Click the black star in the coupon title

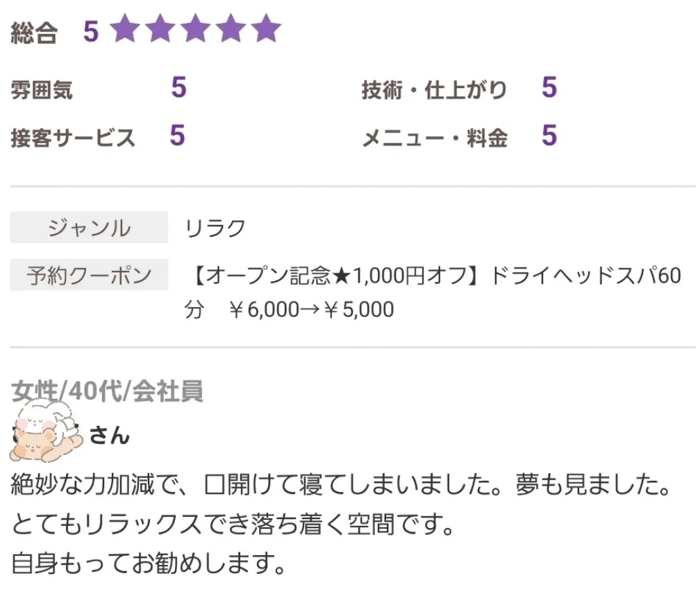pyautogui.click(x=342, y=276)
